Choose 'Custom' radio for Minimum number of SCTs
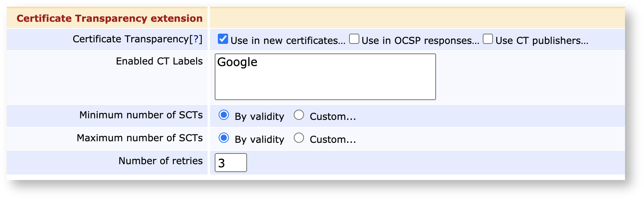 coord(299,115)
